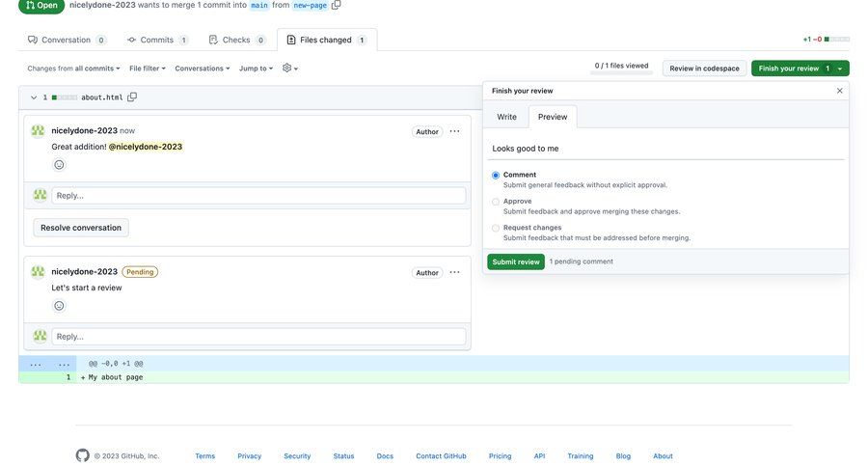Click the Pending label on review comment

[x=140, y=272]
